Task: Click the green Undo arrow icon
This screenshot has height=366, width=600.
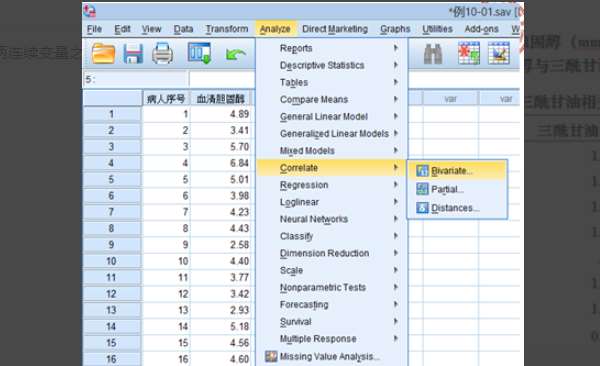Action: click(235, 54)
